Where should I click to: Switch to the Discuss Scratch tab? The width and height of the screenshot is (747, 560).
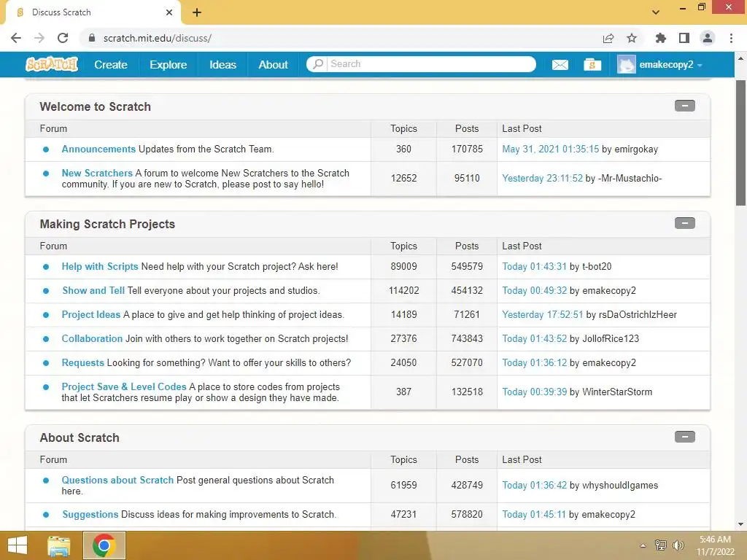pyautogui.click(x=93, y=12)
